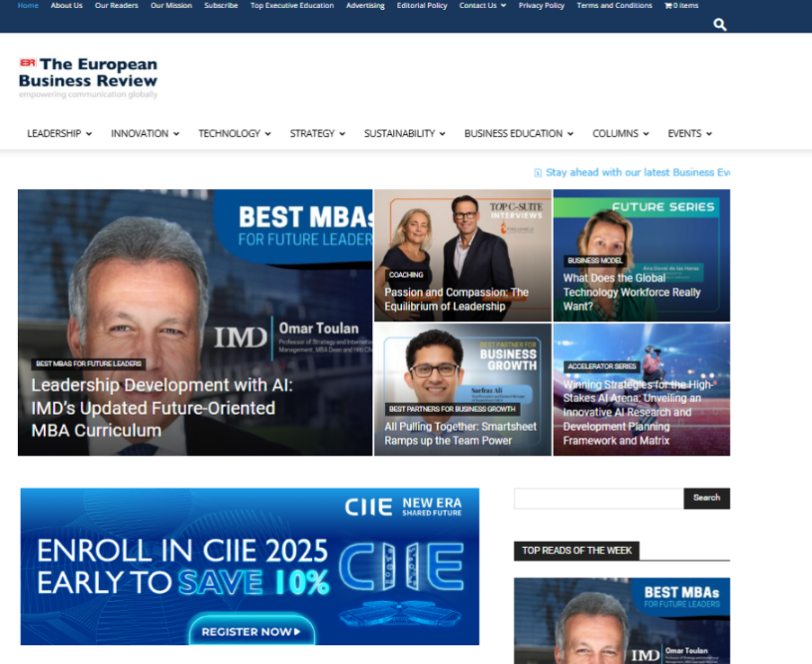Open Passion and Compassion leadership article
812x664 pixels.
pos(456,300)
